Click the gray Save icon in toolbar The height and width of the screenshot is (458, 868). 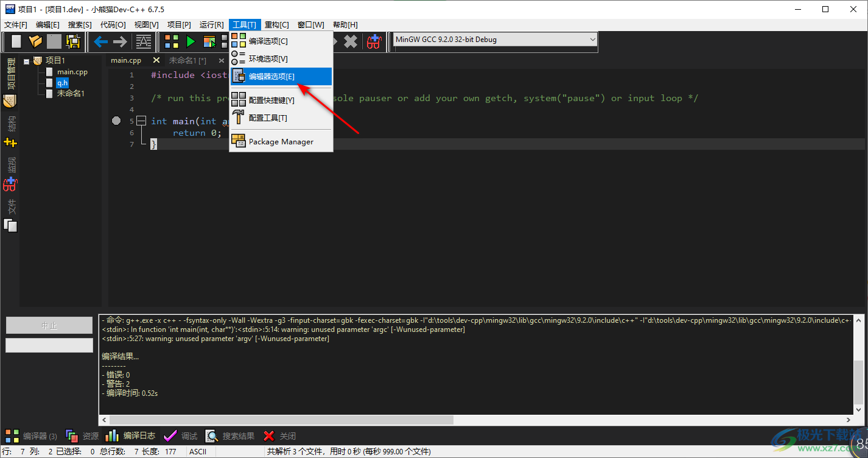(x=54, y=41)
